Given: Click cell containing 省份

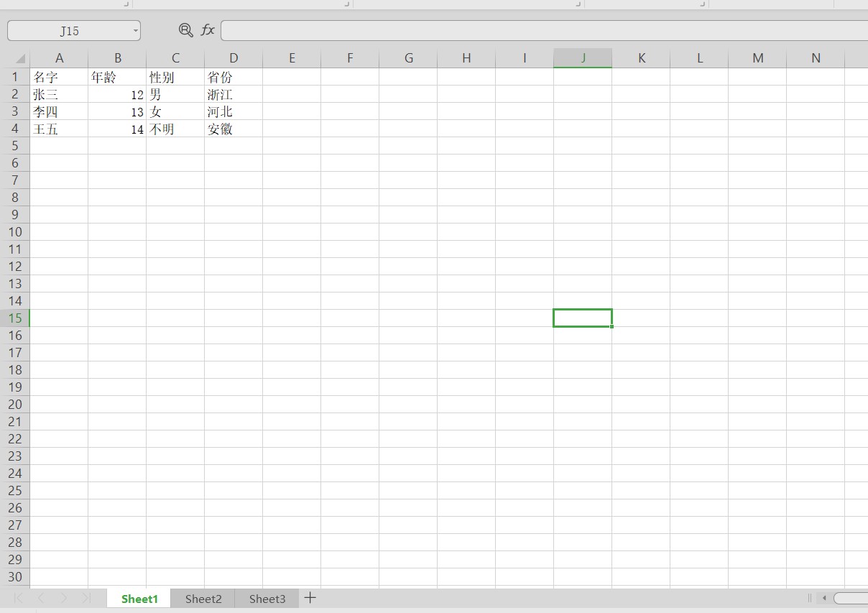Looking at the screenshot, I should tap(234, 77).
